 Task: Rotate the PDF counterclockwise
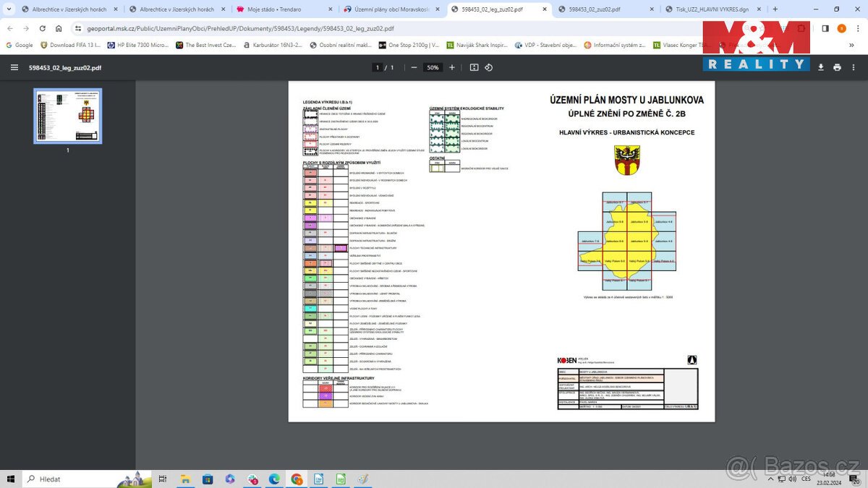488,67
